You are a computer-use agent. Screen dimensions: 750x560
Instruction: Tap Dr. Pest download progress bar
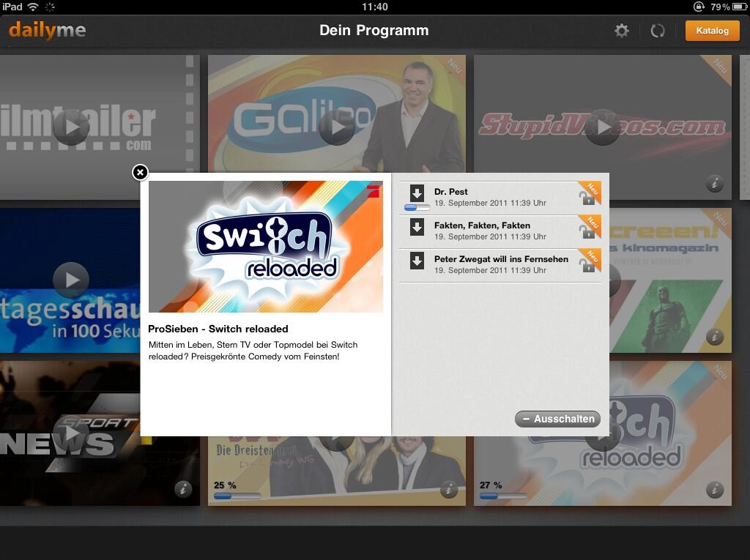pyautogui.click(x=417, y=208)
